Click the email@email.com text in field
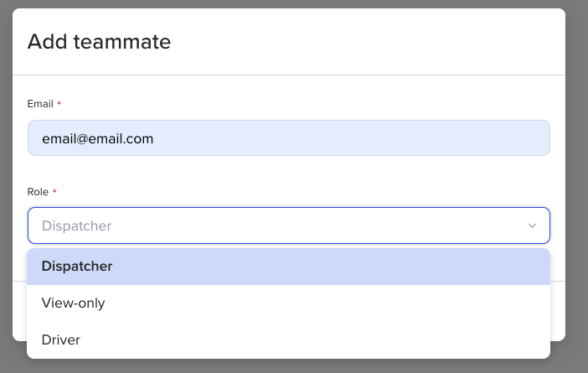 click(x=97, y=138)
